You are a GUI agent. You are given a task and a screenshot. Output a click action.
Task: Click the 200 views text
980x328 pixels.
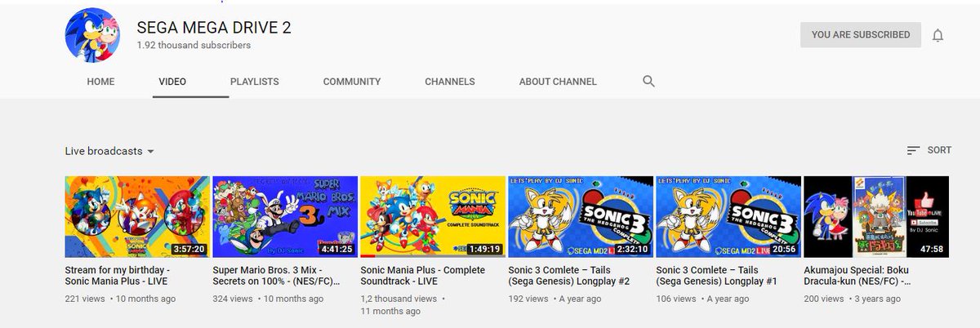[824, 299]
